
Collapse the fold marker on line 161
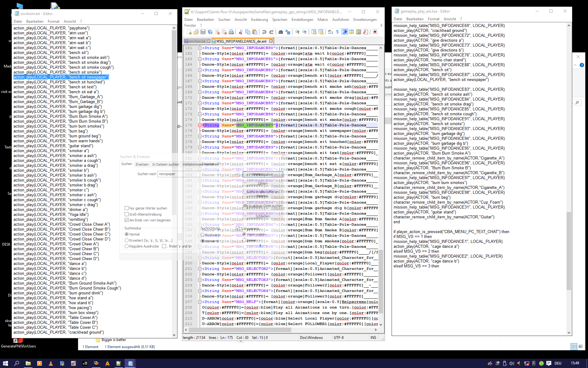200,48
